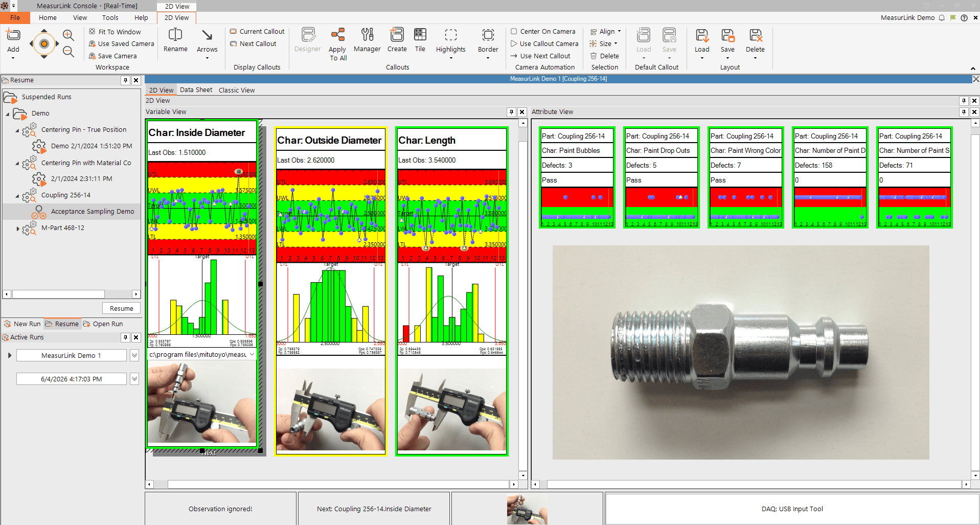Open the File menu
The height and width of the screenshot is (525, 980).
pos(15,17)
